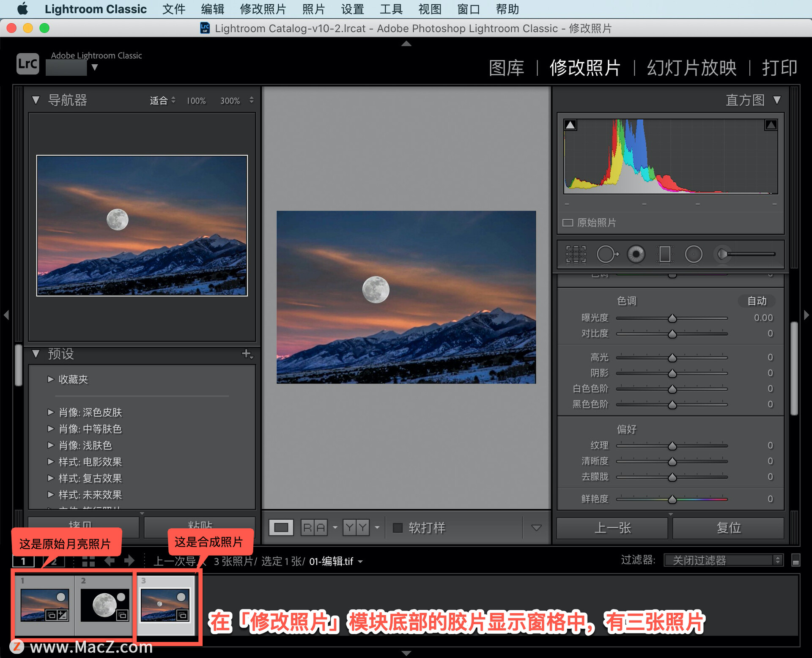Open Grid view from filmstrip bar

(88, 561)
